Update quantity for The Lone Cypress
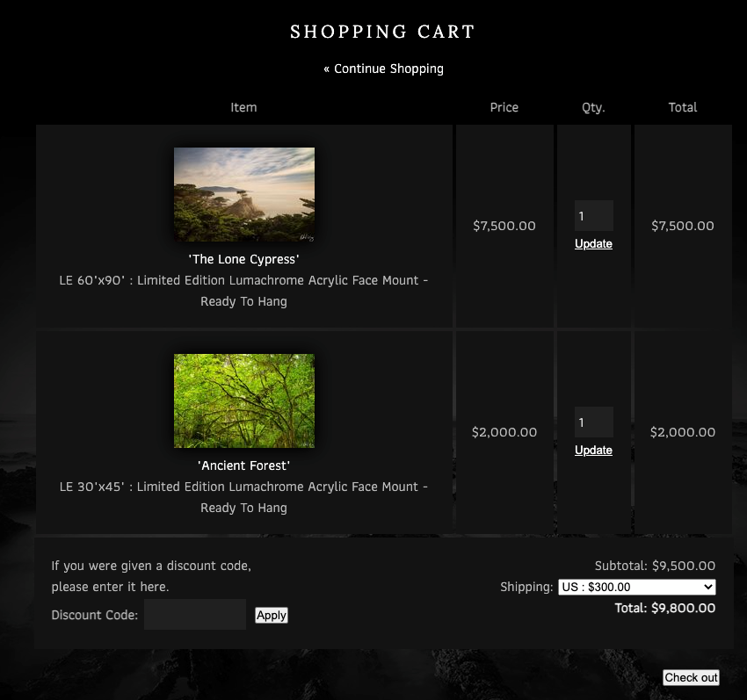The image size is (747, 700). tap(593, 244)
